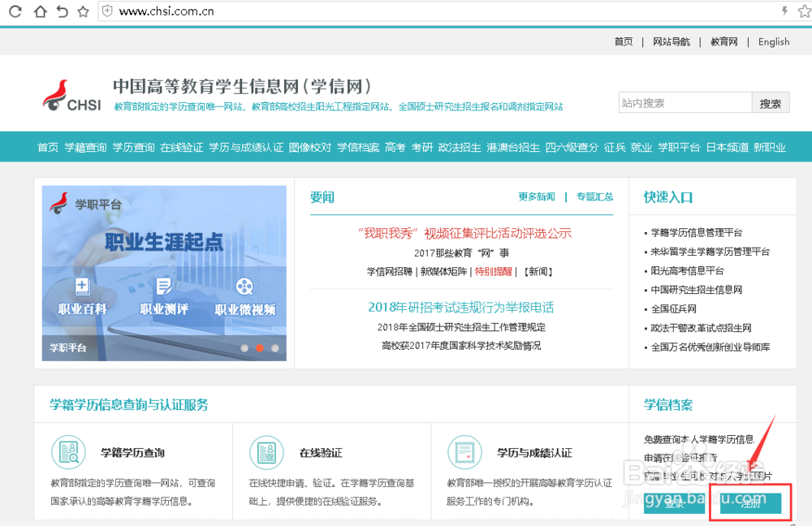Open 专题汇总 link
812x526 pixels.
(594, 196)
